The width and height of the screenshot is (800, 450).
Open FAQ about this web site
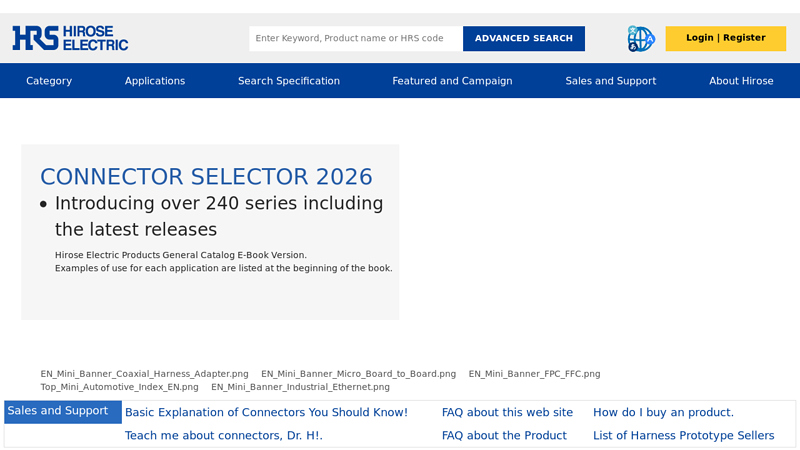click(507, 412)
